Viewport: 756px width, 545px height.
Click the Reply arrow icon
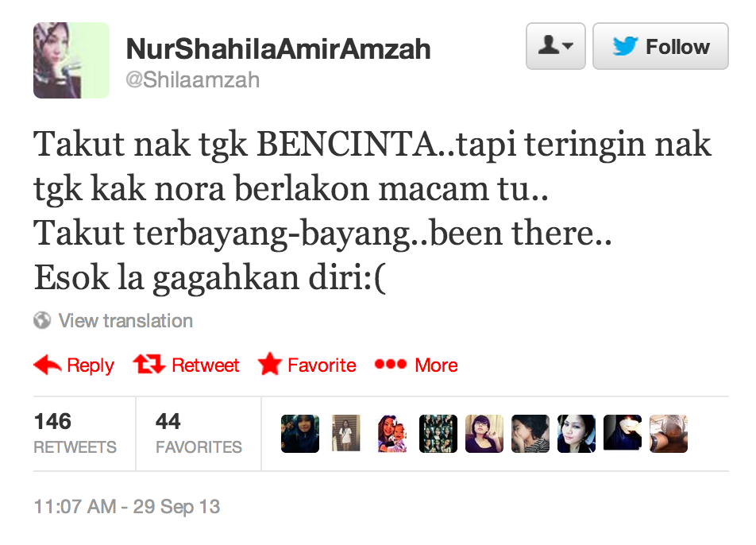(48, 365)
